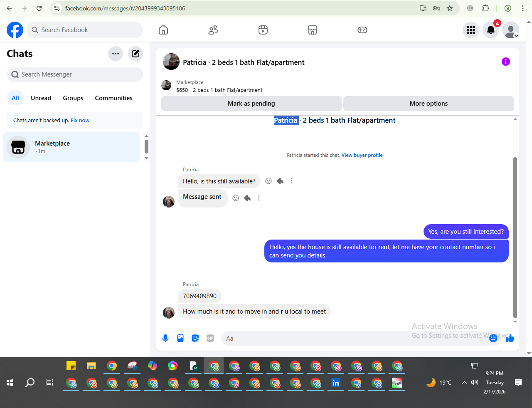Open more options for 'Message sent' bubble
The width and height of the screenshot is (532, 408).
pos(259,198)
